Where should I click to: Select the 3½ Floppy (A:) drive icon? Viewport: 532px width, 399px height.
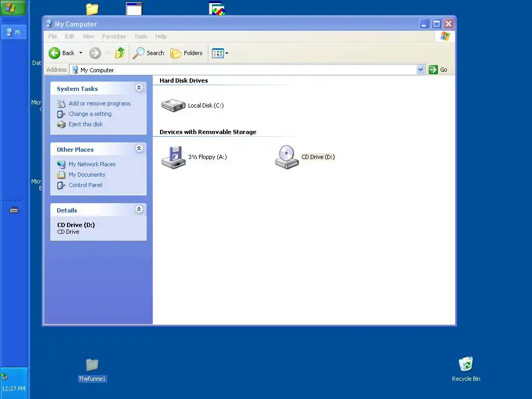[173, 157]
